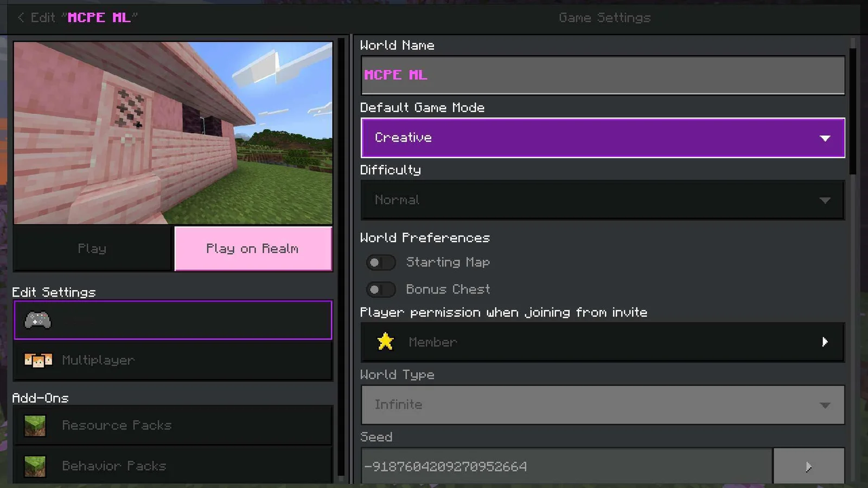Screen dimensions: 868x488
Task: Select the highlighted Game settings row
Action: [173, 320]
